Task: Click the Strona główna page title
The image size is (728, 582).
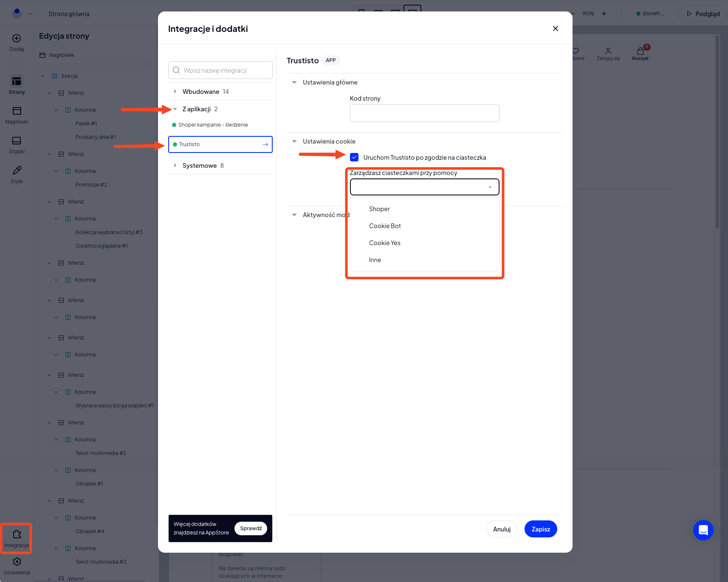Action: [x=69, y=14]
